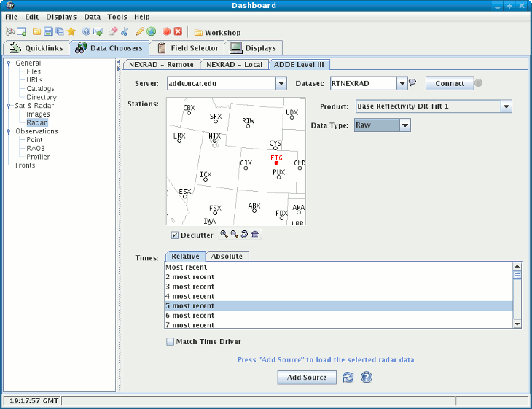Image resolution: width=532 pixels, height=409 pixels.
Task: Enable the Match Time Driver checkbox
Action: [x=171, y=341]
